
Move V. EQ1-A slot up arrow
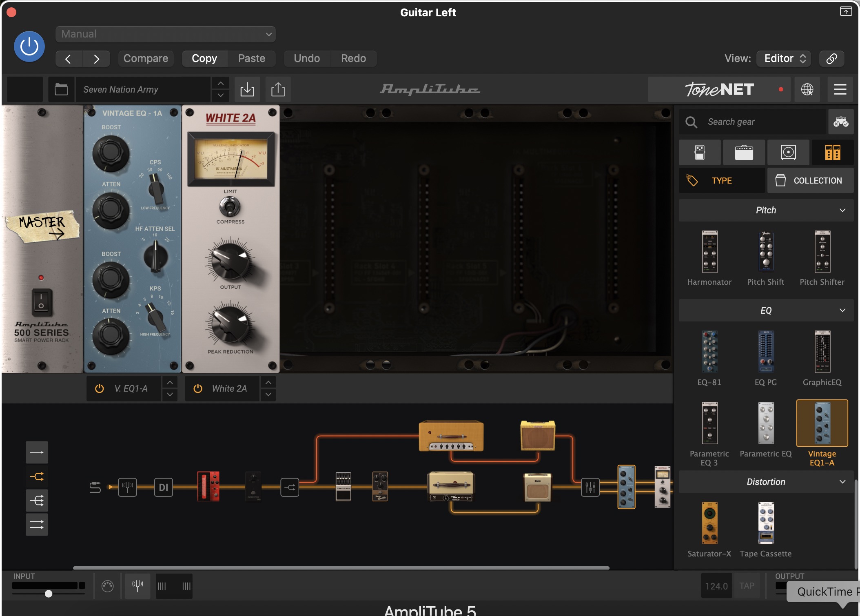pyautogui.click(x=170, y=383)
